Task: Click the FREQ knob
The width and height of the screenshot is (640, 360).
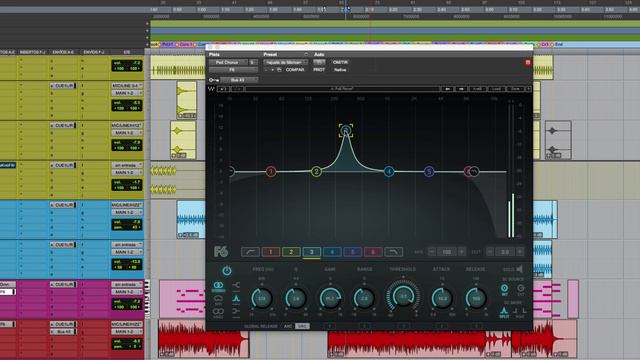Action: coord(262,298)
